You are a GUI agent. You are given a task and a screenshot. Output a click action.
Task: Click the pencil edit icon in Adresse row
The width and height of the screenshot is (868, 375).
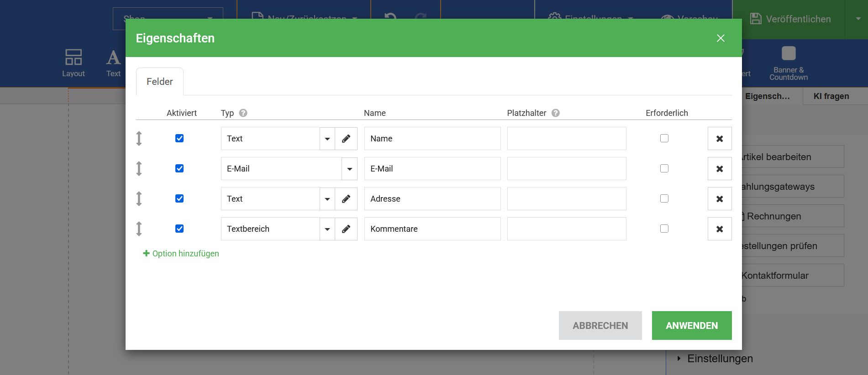coord(346,199)
